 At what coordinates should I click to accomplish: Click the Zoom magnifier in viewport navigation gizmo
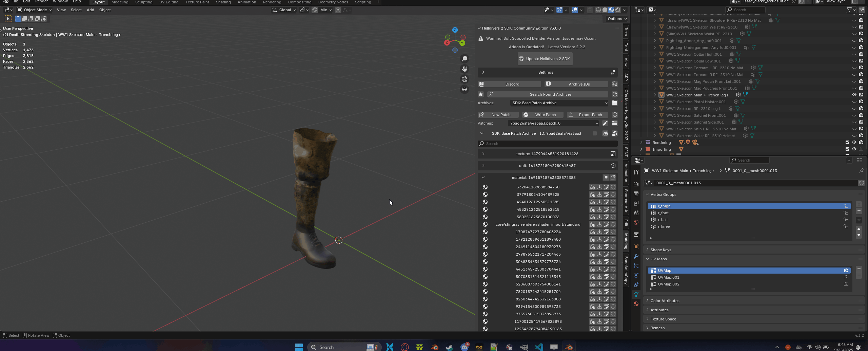[465, 58]
